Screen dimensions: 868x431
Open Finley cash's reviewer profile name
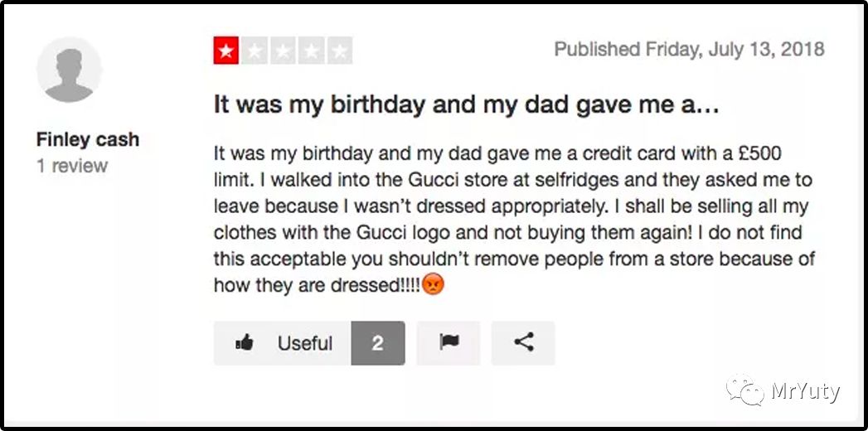point(88,140)
